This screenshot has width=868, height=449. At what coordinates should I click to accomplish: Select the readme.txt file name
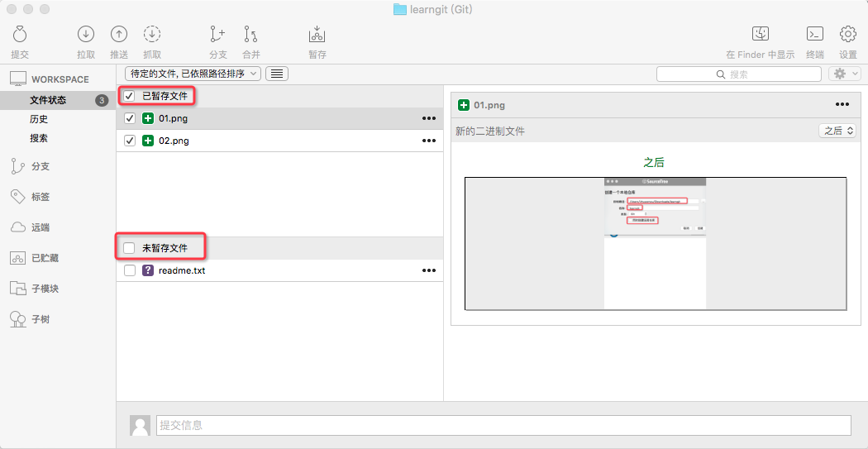tap(182, 270)
